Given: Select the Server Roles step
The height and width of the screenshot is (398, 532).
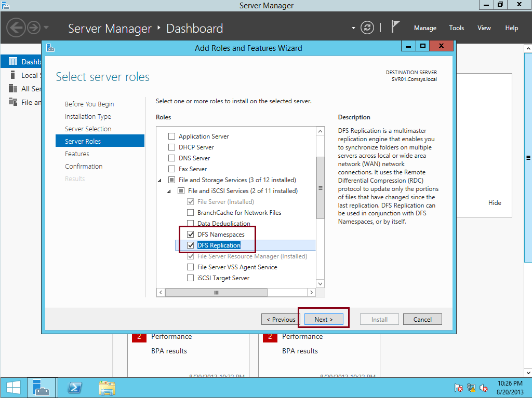Looking at the screenshot, I should point(100,141).
